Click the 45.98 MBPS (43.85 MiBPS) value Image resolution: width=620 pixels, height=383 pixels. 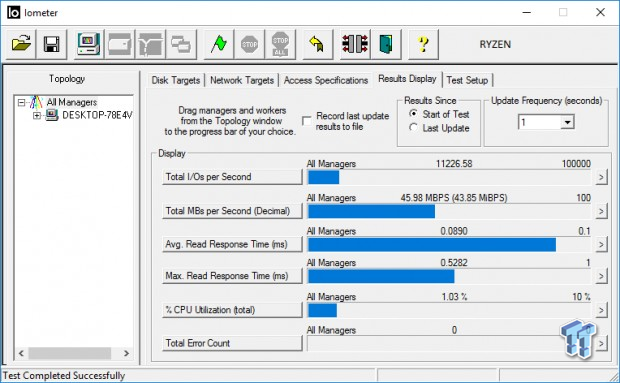454,198
